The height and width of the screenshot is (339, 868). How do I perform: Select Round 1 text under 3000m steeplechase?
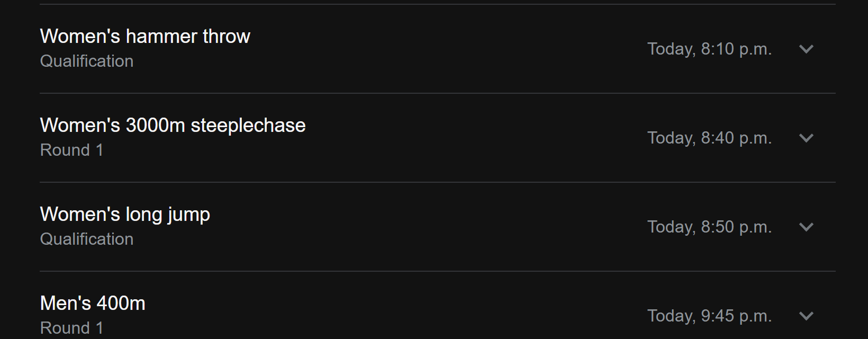click(x=71, y=150)
